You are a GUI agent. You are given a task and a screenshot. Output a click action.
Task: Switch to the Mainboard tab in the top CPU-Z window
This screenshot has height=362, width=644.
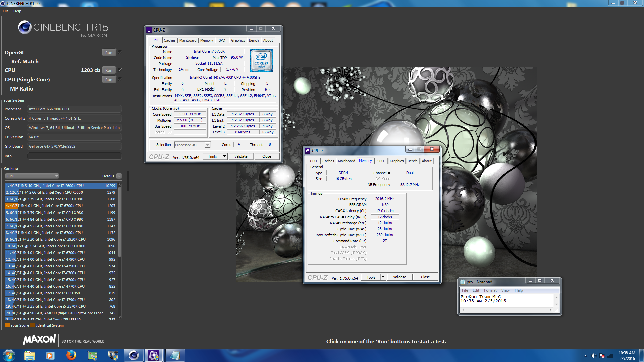[188, 40]
